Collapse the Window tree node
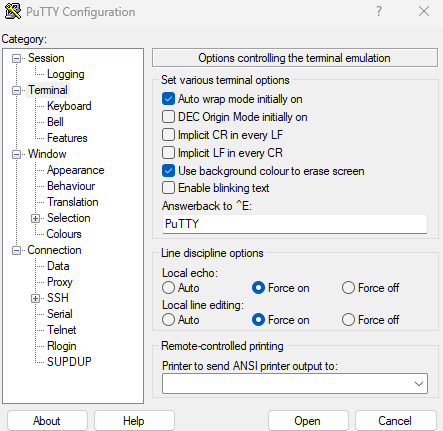This screenshot has width=443, height=431. click(x=16, y=155)
